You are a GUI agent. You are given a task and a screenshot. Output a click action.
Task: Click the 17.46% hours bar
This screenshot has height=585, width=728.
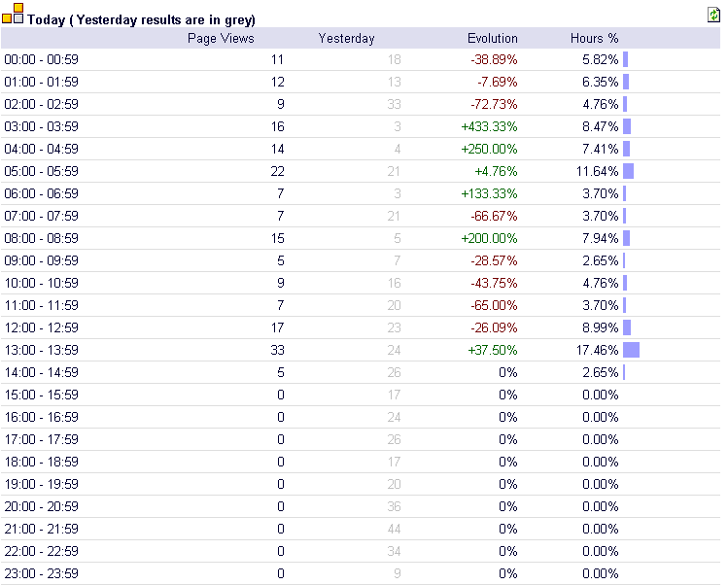pos(631,350)
